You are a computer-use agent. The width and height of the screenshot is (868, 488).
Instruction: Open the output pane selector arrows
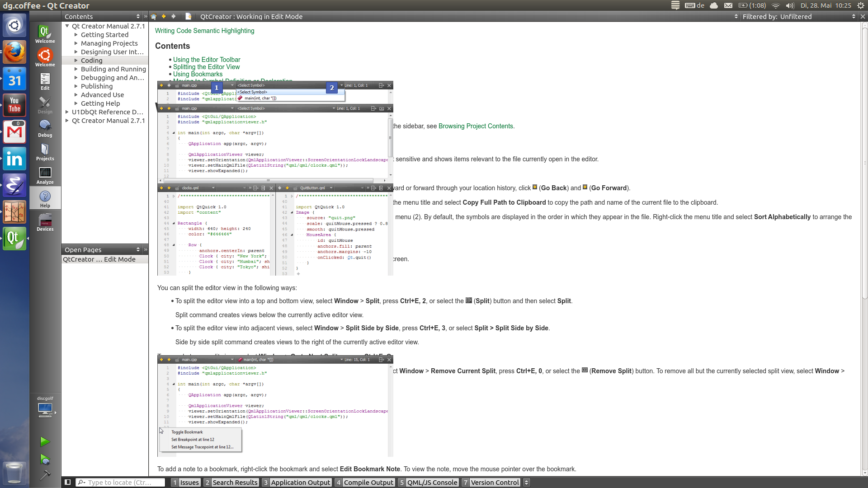click(526, 483)
